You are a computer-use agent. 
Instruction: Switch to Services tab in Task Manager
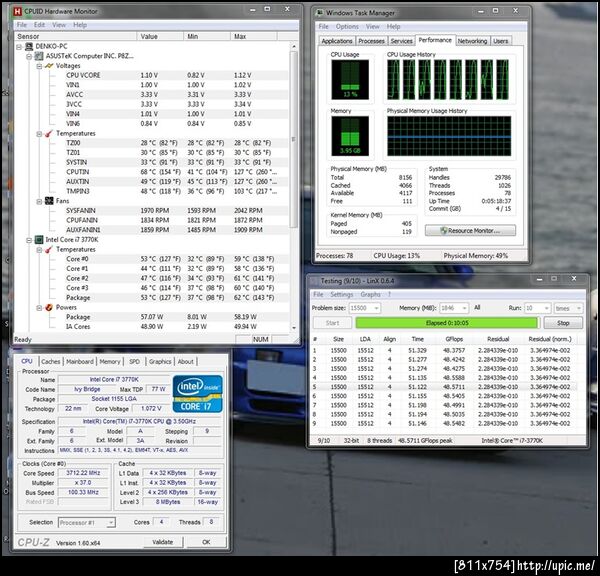[x=401, y=41]
